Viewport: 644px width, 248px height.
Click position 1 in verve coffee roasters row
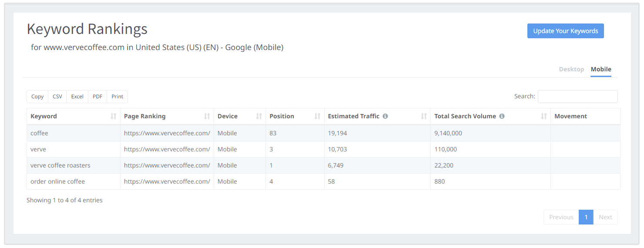(271, 165)
